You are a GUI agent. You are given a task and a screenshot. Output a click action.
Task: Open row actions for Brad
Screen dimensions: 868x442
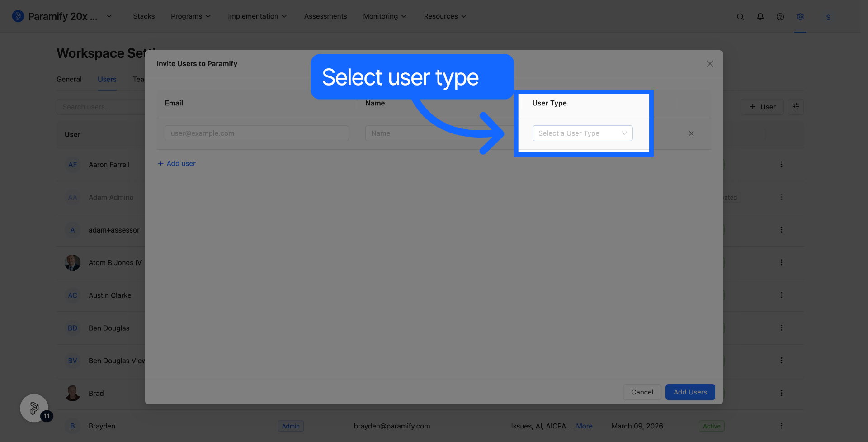point(781,393)
